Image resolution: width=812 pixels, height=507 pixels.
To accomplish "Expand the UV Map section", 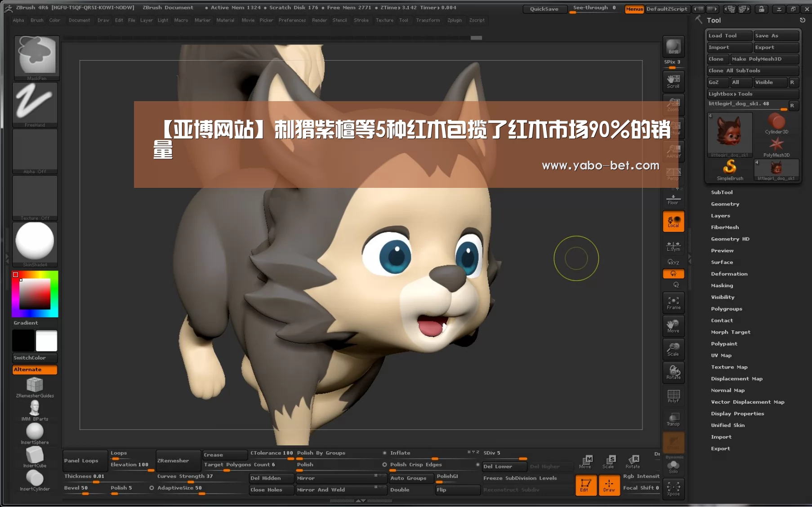I will [x=721, y=356].
